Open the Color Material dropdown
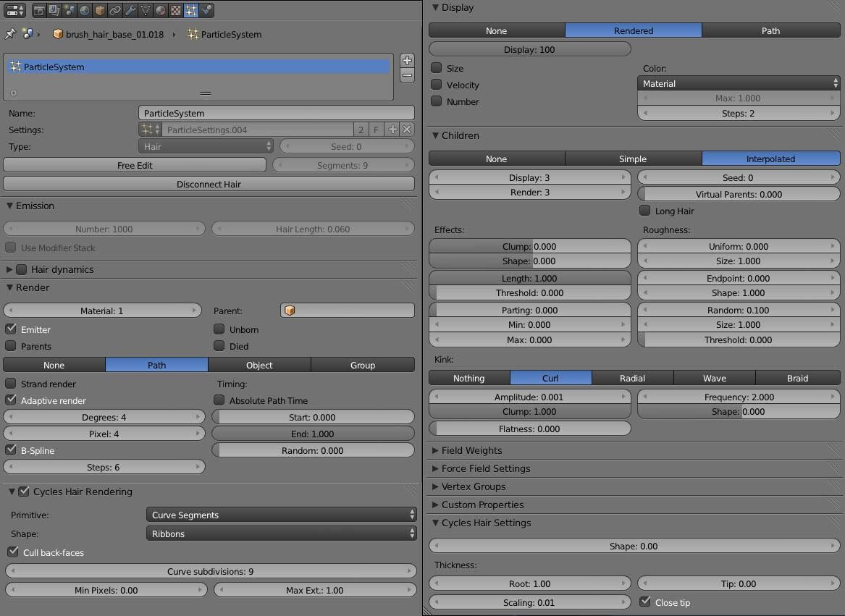Screen dimensions: 845x616 (739, 83)
